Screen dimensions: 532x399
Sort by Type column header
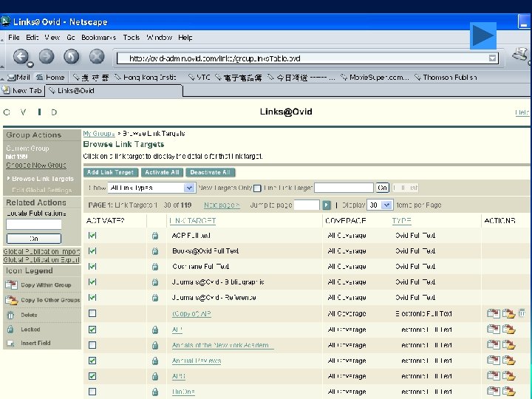(x=402, y=220)
